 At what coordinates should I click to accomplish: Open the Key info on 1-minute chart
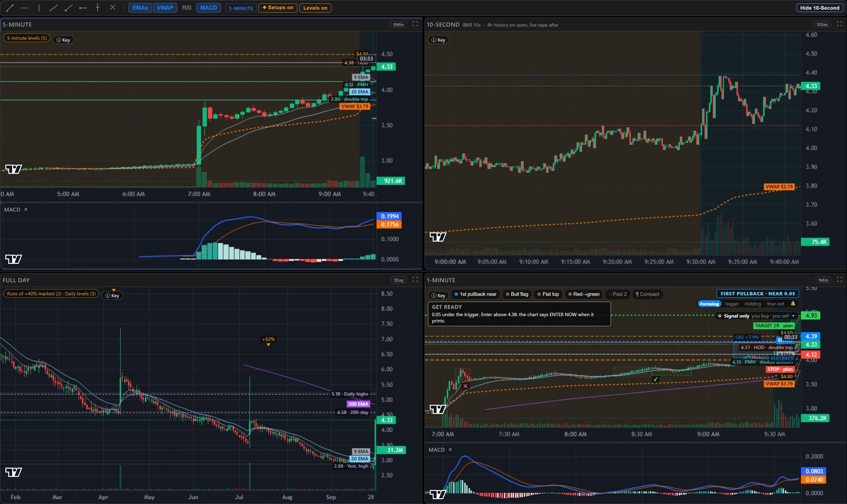point(438,296)
